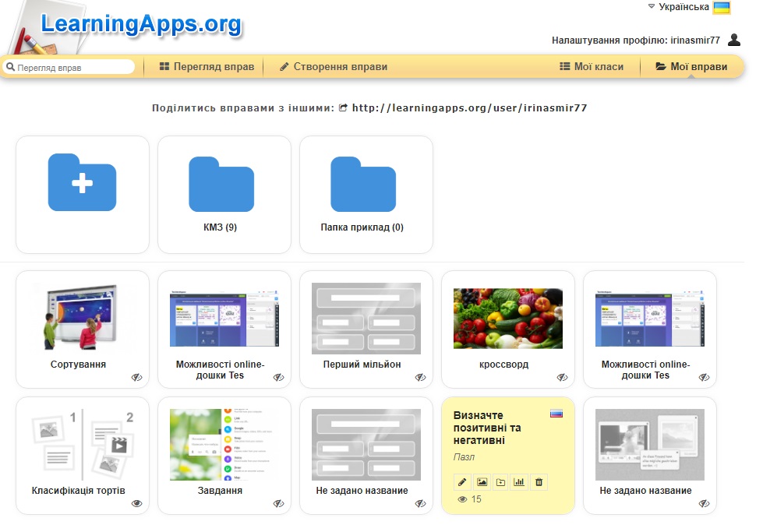Image resolution: width=763 pixels, height=532 pixels.
Task: Open Налаштування профілю: irinasmir77
Action: pyautogui.click(x=635, y=41)
